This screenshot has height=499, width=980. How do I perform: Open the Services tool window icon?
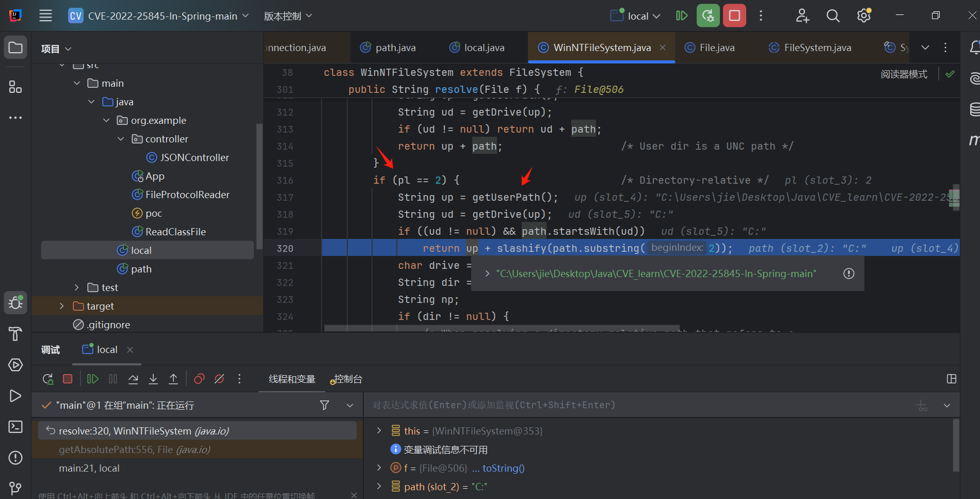click(x=15, y=365)
